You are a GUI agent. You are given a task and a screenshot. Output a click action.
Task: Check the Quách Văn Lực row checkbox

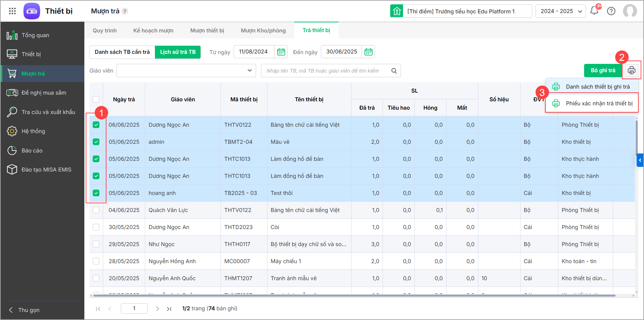click(x=96, y=210)
